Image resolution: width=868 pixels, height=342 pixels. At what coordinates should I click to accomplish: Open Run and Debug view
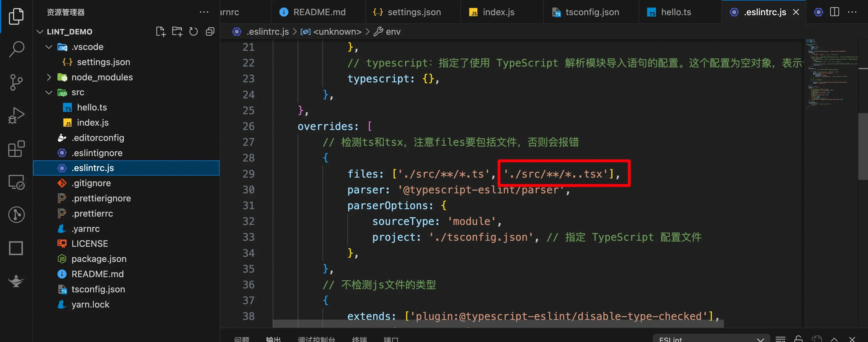pyautogui.click(x=16, y=115)
